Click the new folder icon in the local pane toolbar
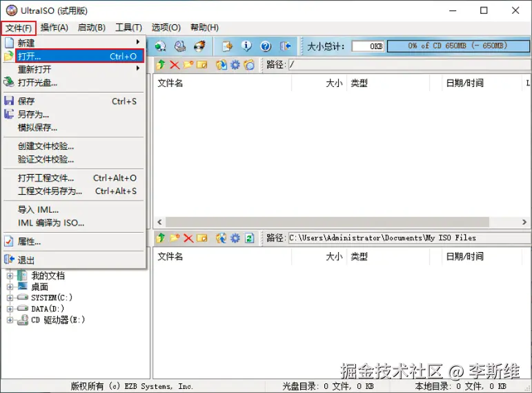This screenshot has width=532, height=393. pyautogui.click(x=175, y=238)
